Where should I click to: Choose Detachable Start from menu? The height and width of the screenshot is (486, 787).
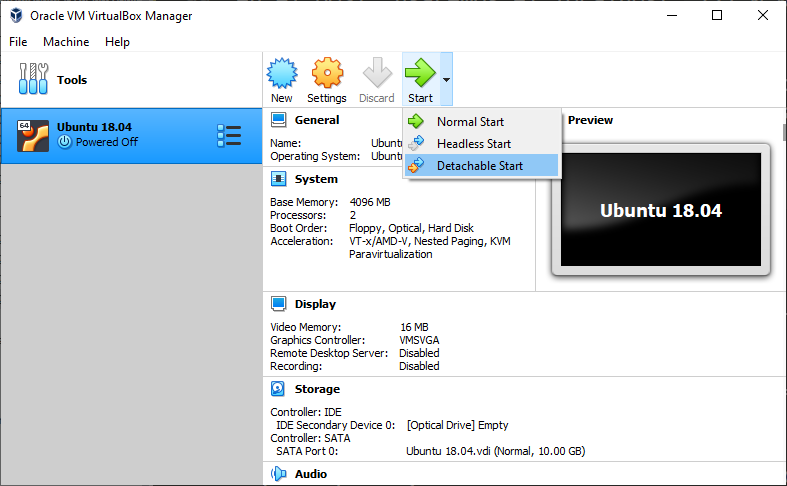(481, 166)
